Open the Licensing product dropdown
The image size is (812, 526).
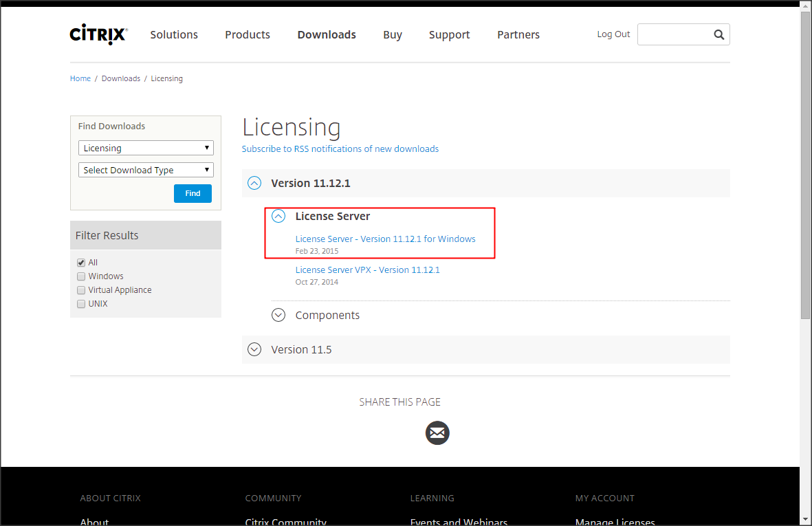click(x=146, y=149)
